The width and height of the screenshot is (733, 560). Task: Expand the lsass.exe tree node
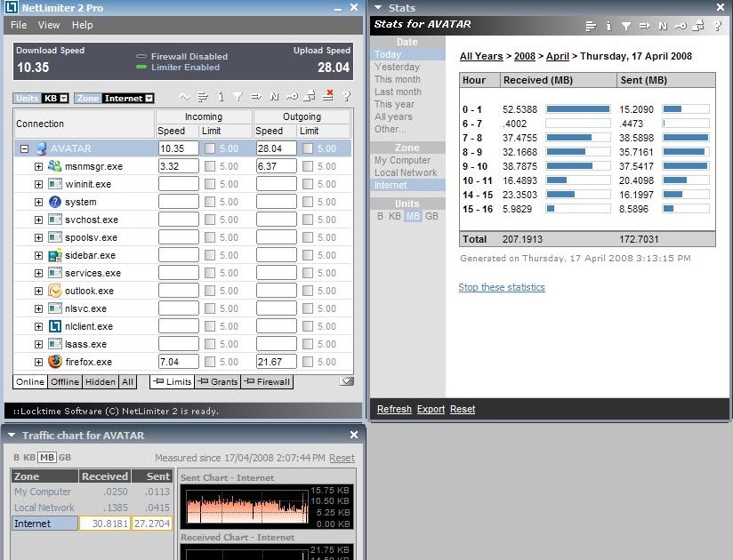pyautogui.click(x=38, y=344)
